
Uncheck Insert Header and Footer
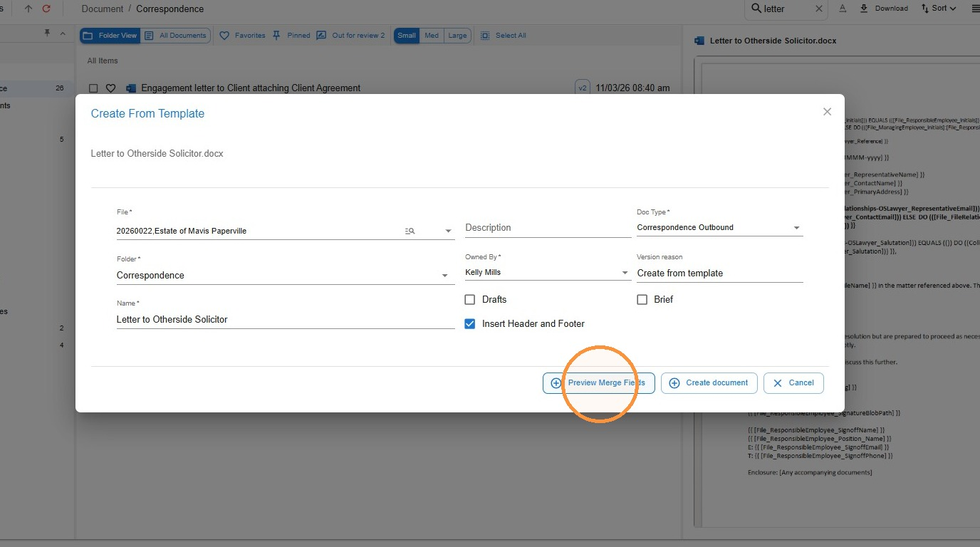[x=470, y=324]
